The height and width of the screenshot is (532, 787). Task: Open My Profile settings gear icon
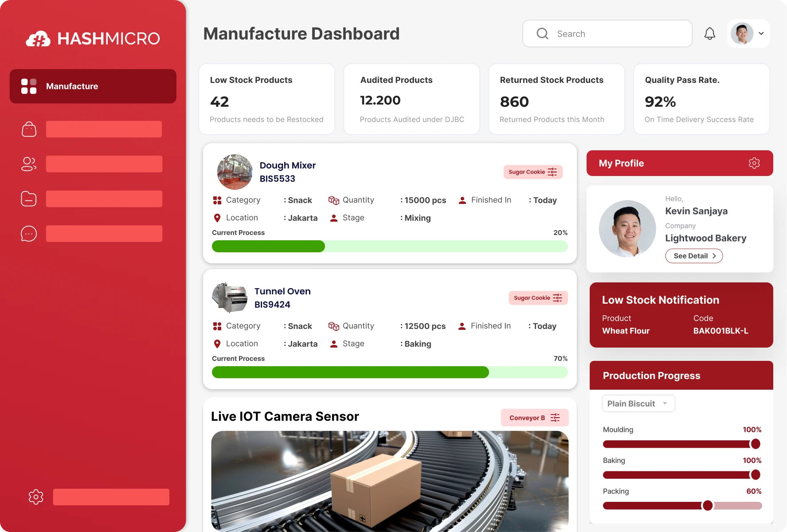click(x=754, y=163)
